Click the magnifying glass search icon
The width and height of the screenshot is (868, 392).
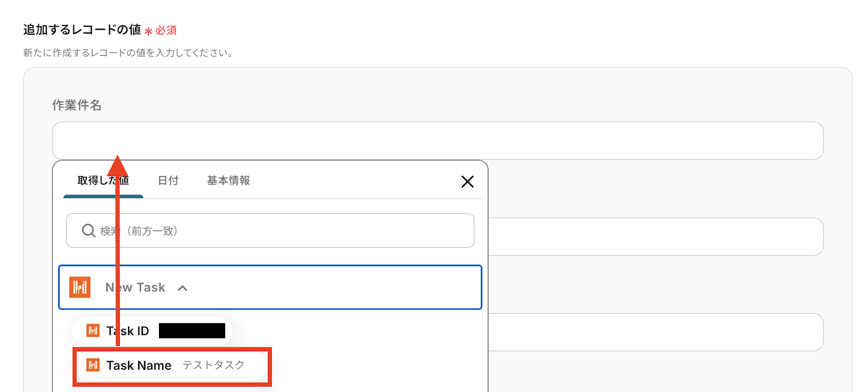88,231
